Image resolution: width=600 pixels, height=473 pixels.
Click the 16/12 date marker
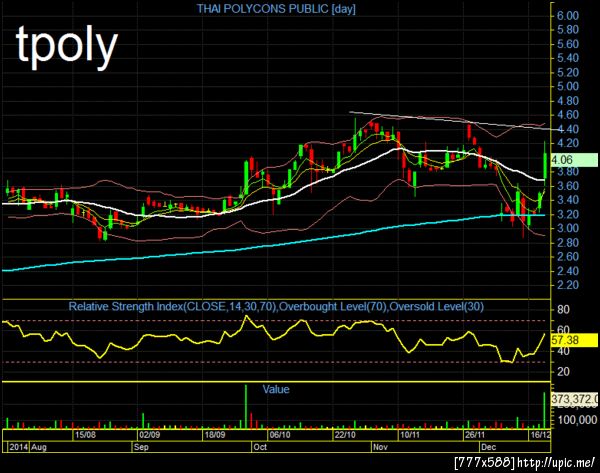[541, 435]
